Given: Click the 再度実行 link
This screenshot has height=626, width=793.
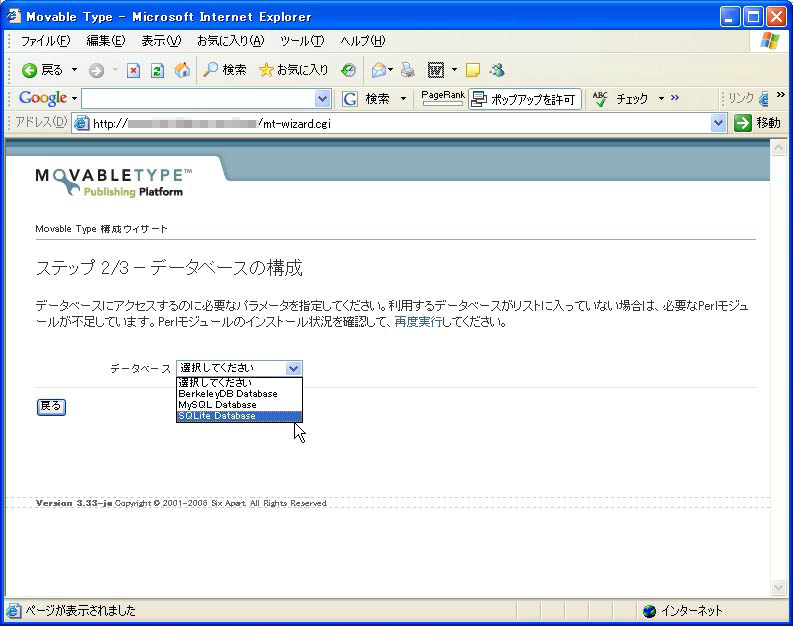Looking at the screenshot, I should (418, 322).
